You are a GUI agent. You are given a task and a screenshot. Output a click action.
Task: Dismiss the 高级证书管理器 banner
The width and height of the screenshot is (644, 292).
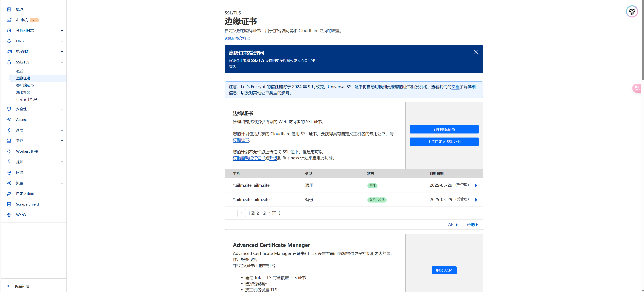pyautogui.click(x=476, y=52)
